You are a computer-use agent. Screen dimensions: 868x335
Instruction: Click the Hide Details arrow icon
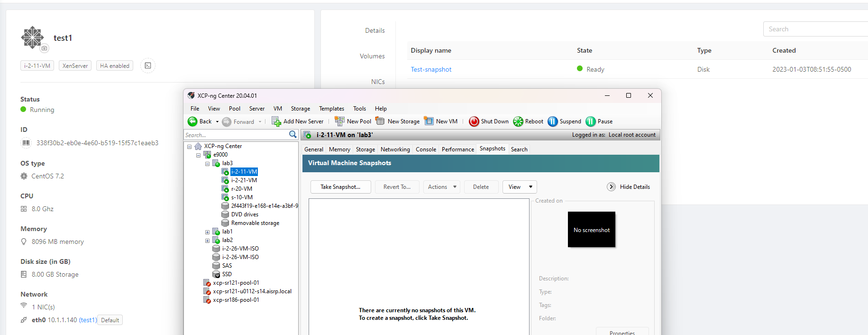pyautogui.click(x=612, y=187)
